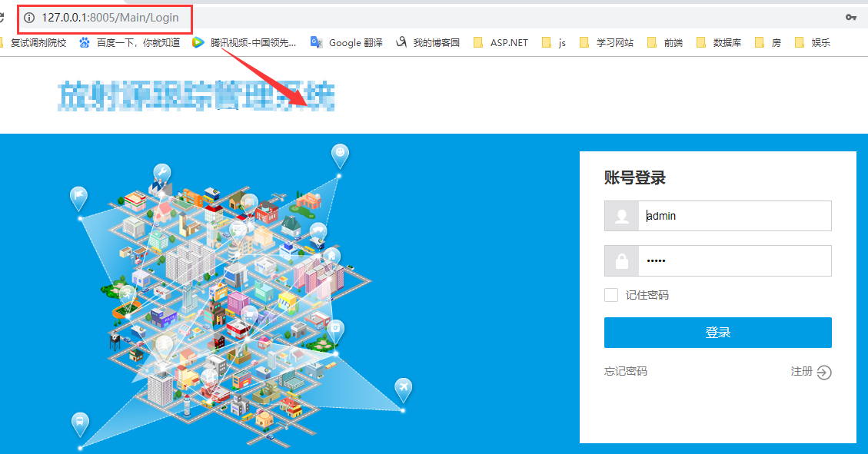868x454 pixels.
Task: Open the 百度一下，你就知道 bookmark
Action: pyautogui.click(x=138, y=42)
